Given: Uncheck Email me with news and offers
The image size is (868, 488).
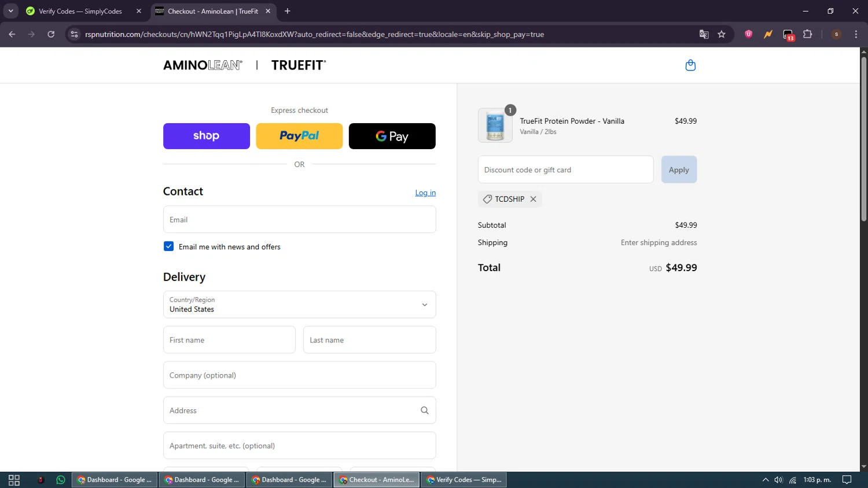Looking at the screenshot, I should click(168, 246).
